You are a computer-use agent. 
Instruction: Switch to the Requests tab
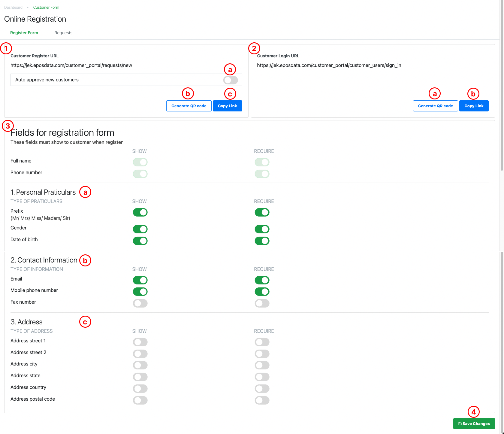pyautogui.click(x=63, y=33)
